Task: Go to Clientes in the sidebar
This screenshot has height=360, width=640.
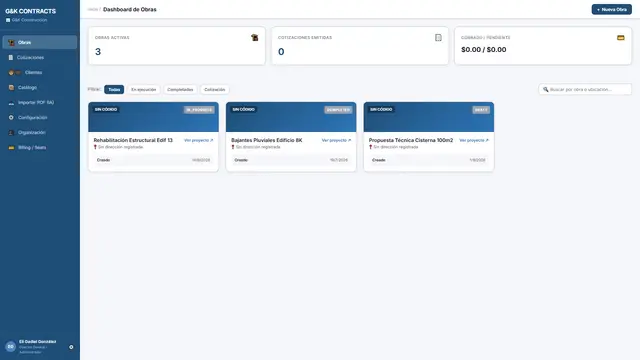Action: click(x=40, y=73)
